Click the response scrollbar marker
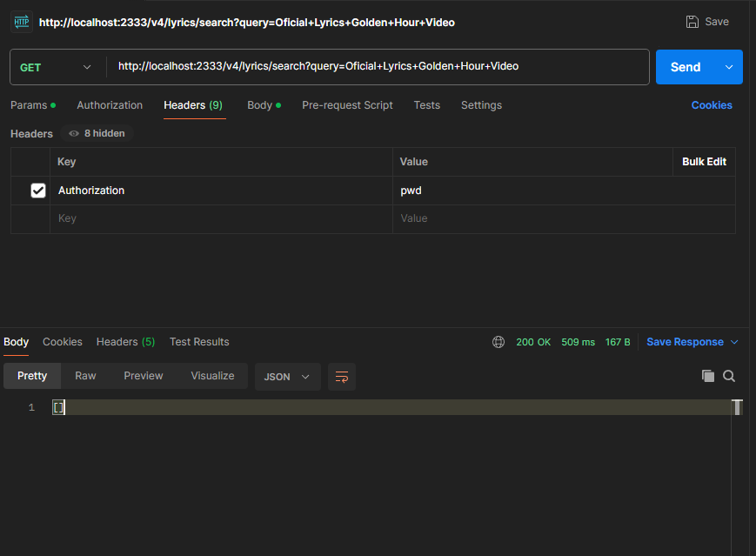756x556 pixels. click(737, 407)
